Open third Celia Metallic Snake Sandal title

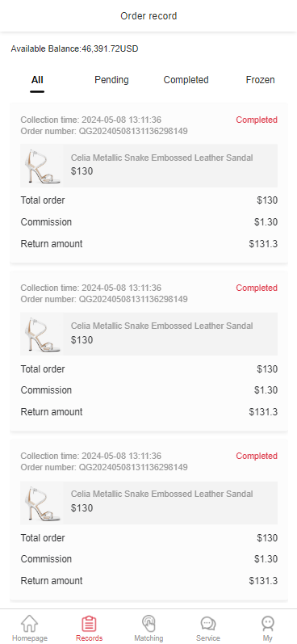161,494
